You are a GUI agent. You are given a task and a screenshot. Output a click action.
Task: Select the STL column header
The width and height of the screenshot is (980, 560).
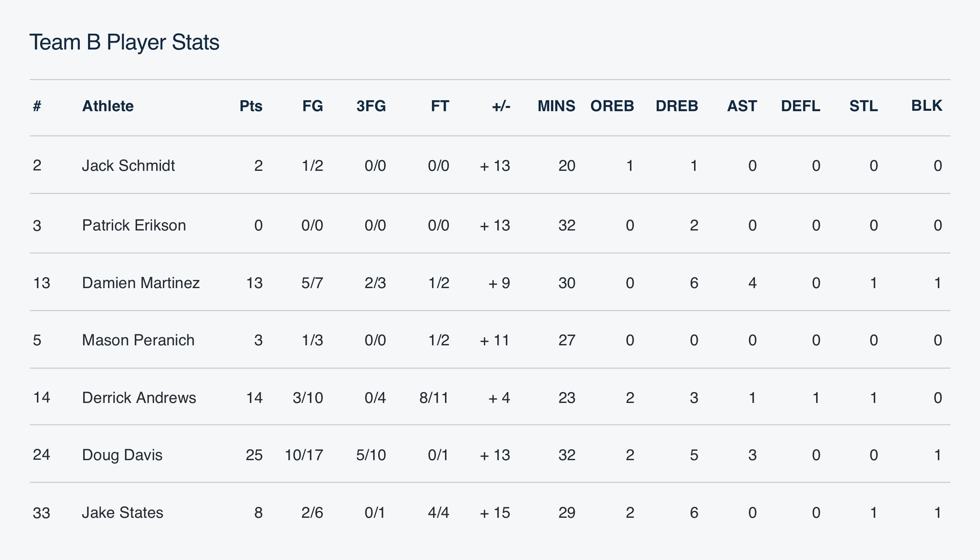[x=863, y=106]
